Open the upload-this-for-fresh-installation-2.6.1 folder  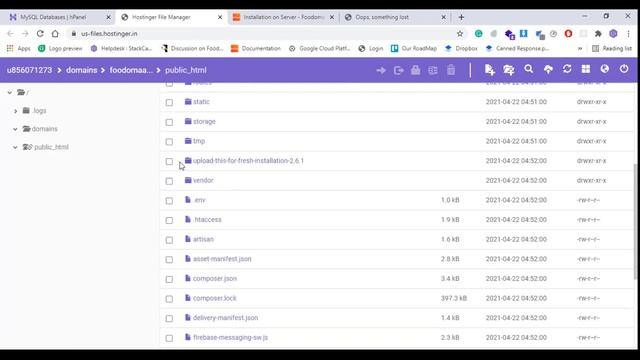(248, 161)
